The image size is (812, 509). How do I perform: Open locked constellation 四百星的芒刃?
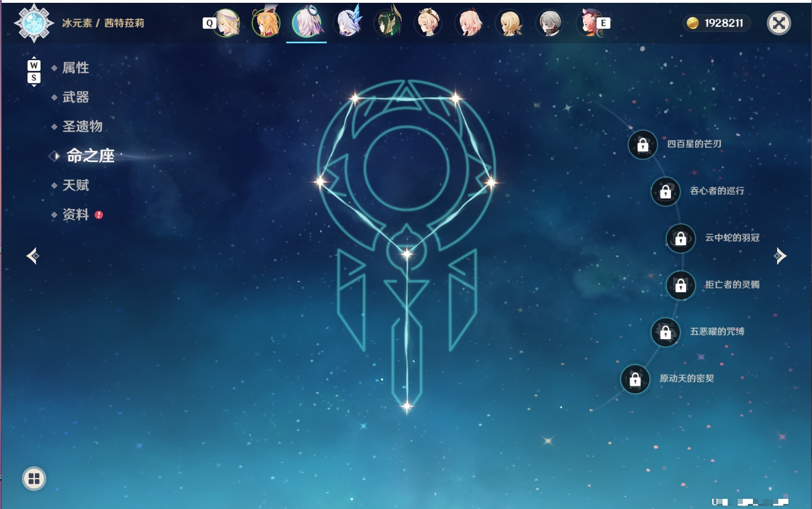click(643, 145)
